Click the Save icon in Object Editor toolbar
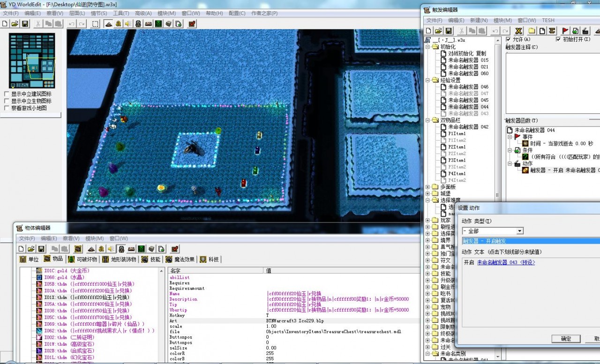This screenshot has height=364, width=600. tap(41, 249)
